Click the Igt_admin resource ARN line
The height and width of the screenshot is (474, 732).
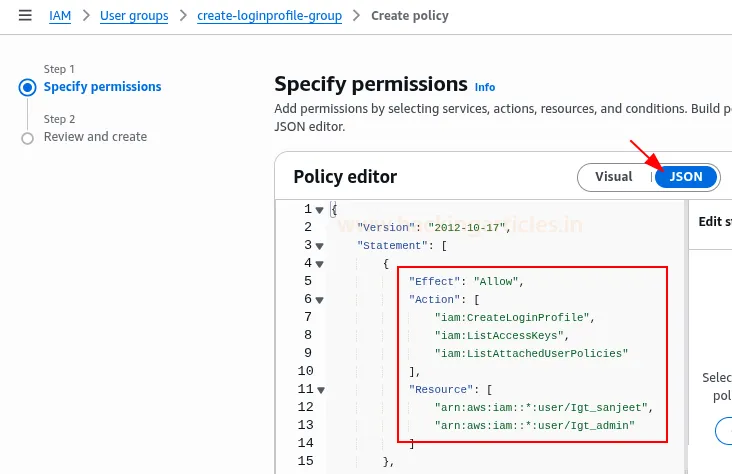click(535, 426)
